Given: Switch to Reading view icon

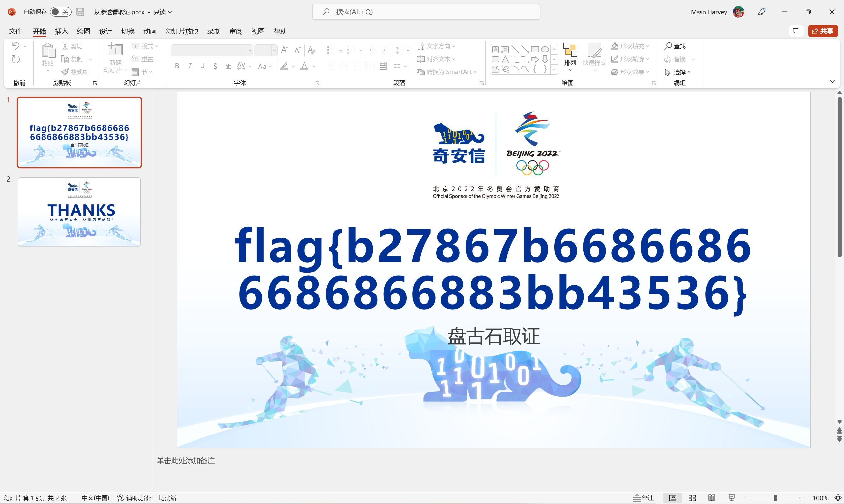Looking at the screenshot, I should [712, 498].
